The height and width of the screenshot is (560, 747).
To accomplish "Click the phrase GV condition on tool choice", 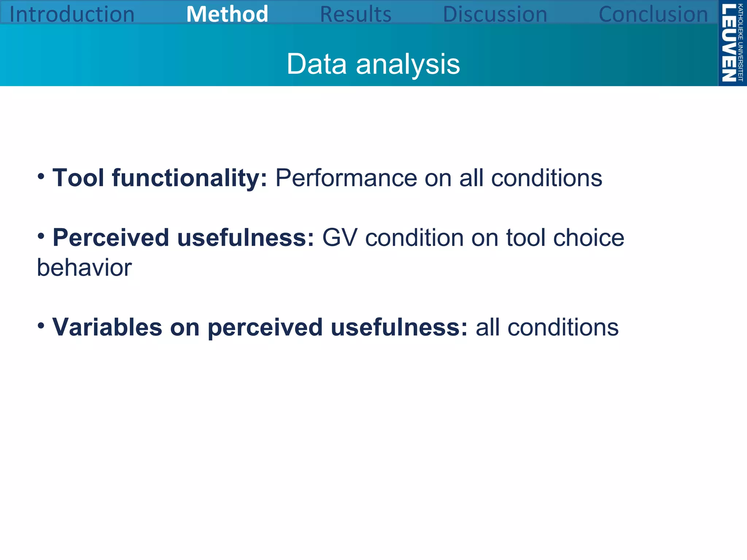I will coord(473,238).
